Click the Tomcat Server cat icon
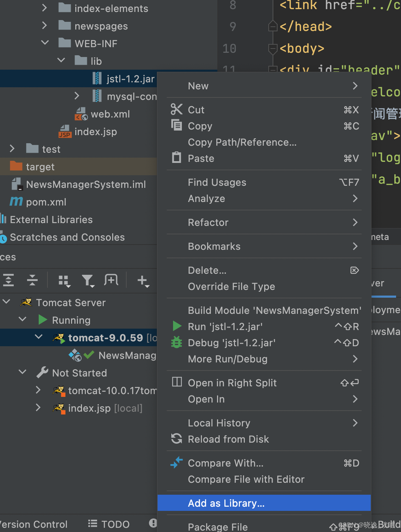The height and width of the screenshot is (532, 401). 26,302
